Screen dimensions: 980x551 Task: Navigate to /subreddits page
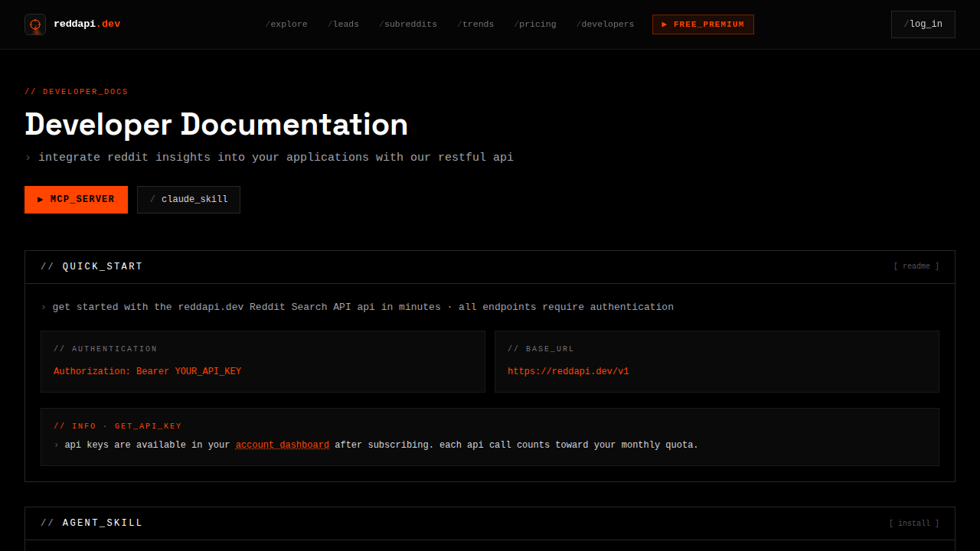[408, 24]
